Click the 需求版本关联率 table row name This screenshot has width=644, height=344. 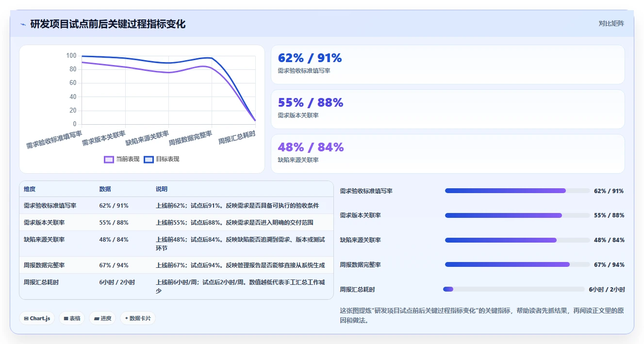44,223
